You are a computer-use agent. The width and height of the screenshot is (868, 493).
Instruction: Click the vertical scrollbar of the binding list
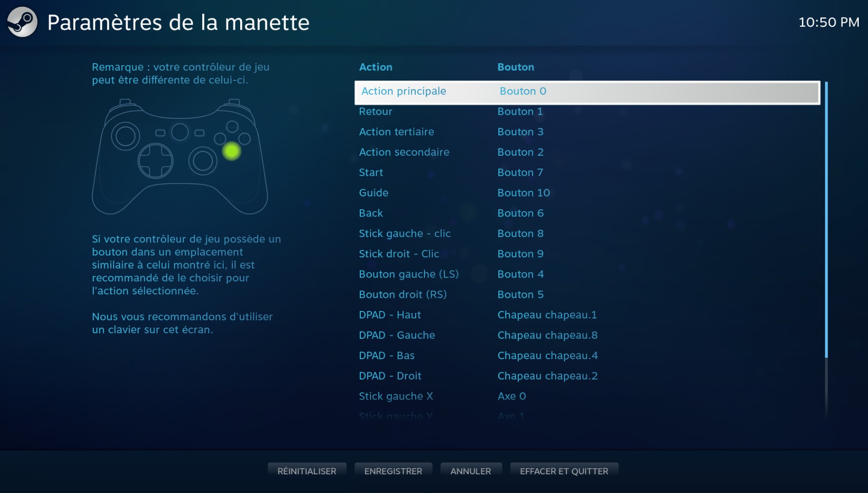tap(826, 219)
